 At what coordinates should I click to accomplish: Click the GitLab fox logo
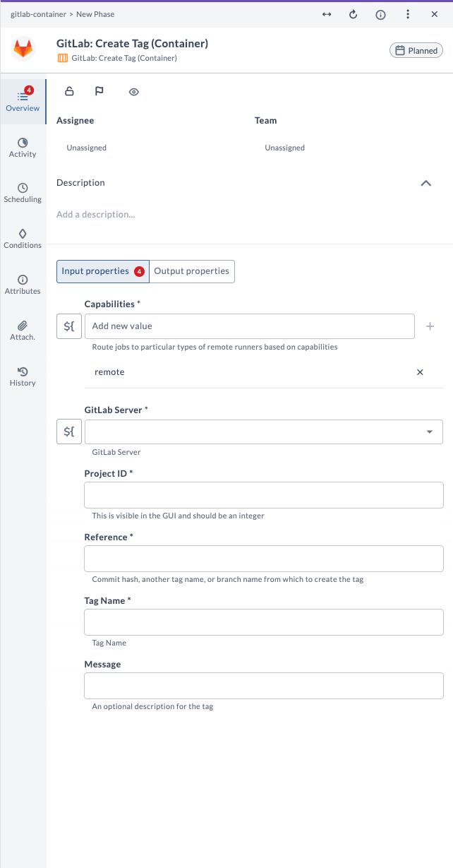(23, 49)
